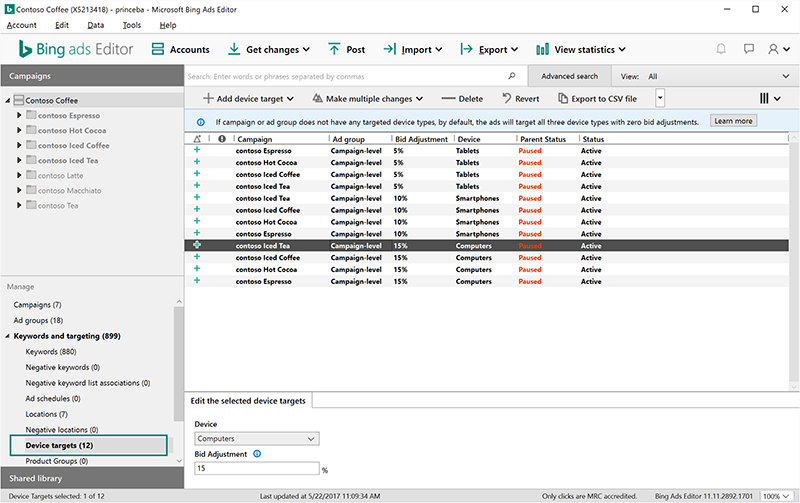The width and height of the screenshot is (800, 503).
Task: Click the data grid vertical scrollbar
Action: (x=793, y=263)
